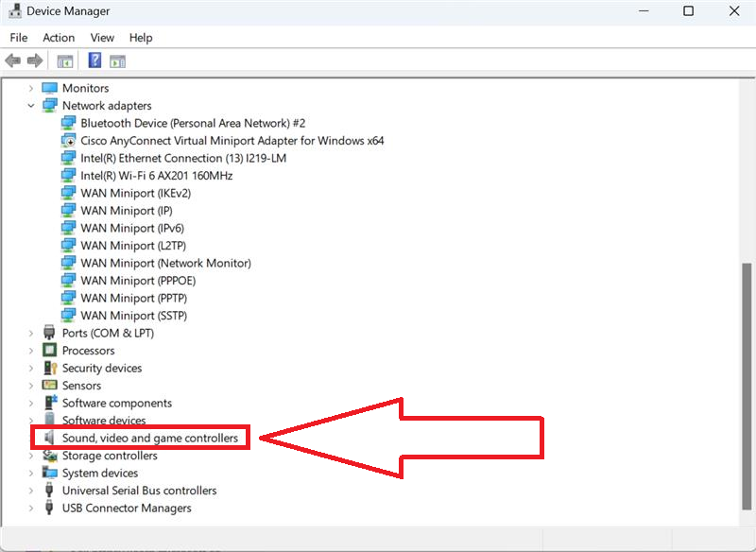This screenshot has height=552, width=756.
Task: Click the Processors chip icon
Action: 50,350
